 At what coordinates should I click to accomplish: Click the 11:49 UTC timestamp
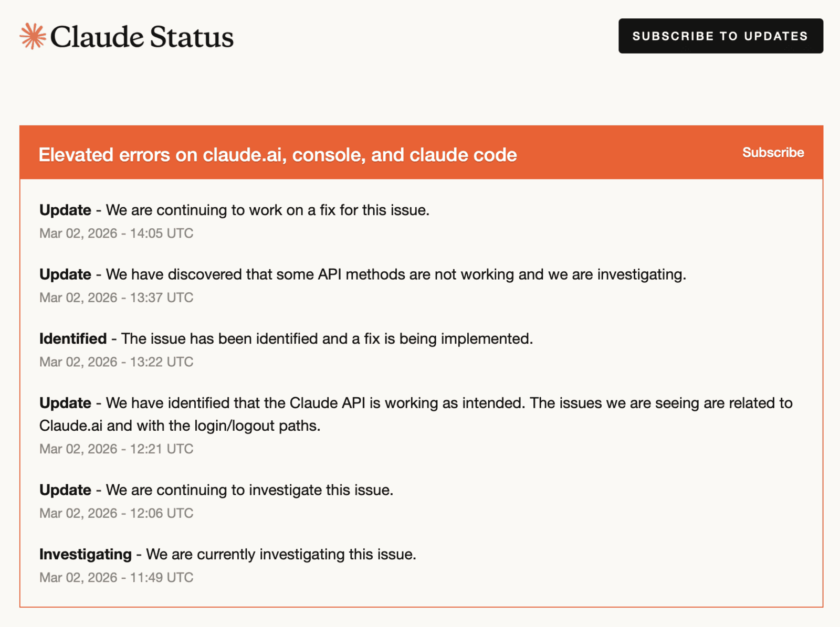click(x=116, y=578)
